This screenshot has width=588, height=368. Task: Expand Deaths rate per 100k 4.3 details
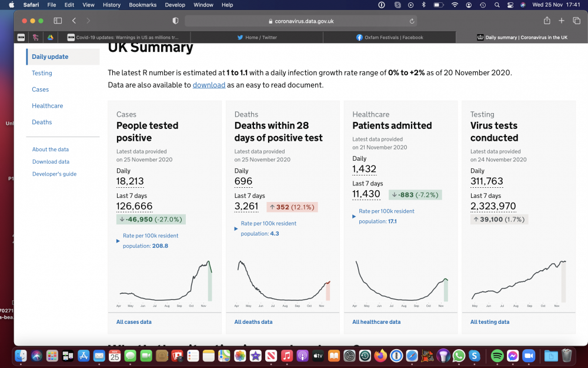(x=266, y=228)
